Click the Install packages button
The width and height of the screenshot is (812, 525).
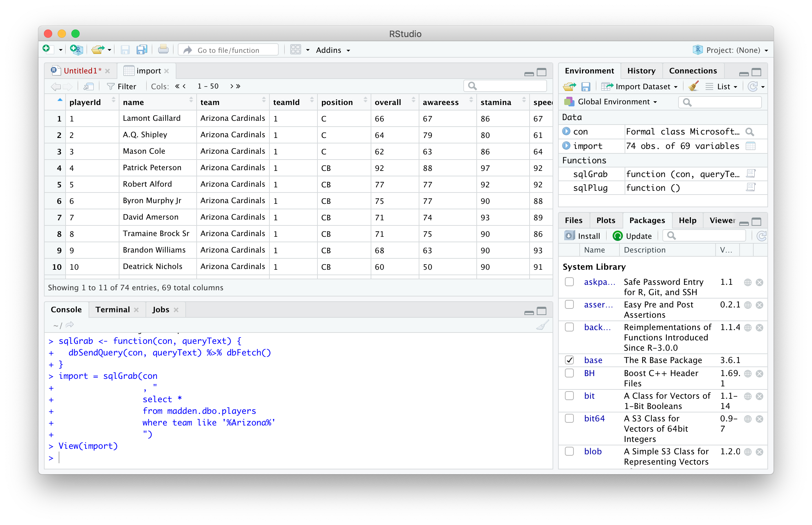pos(583,236)
